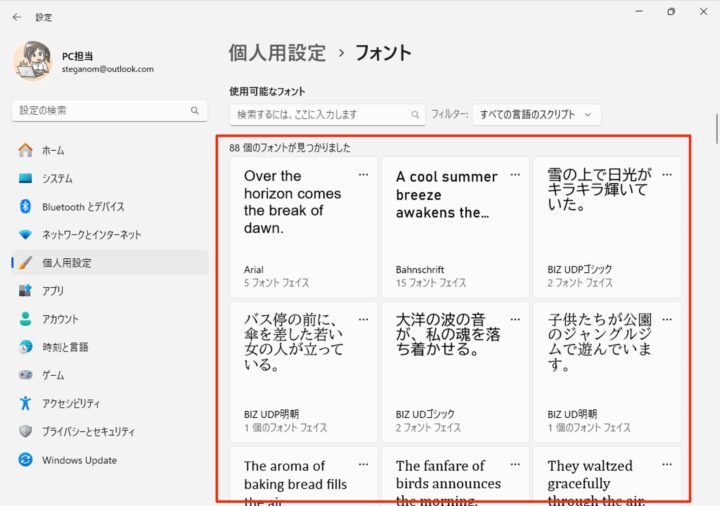The width and height of the screenshot is (720, 506).
Task: Open more options on 'They waltzed' card
Action: pos(667,464)
